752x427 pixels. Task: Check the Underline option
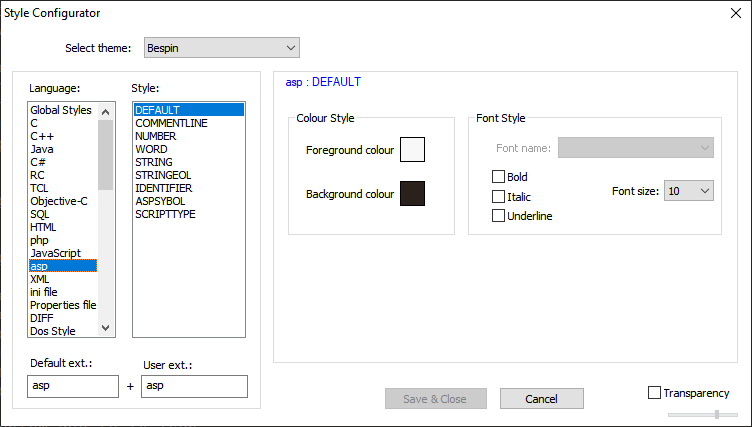point(498,216)
